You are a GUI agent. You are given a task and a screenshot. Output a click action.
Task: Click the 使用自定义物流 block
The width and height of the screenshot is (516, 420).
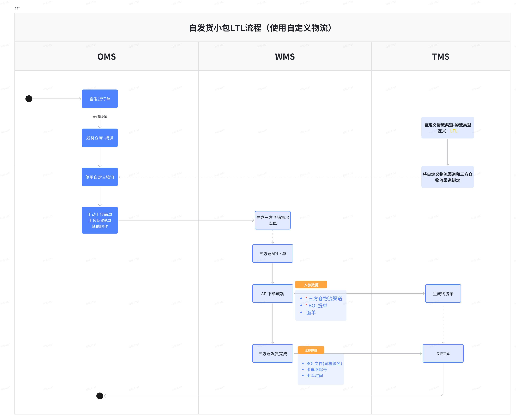[x=100, y=177]
